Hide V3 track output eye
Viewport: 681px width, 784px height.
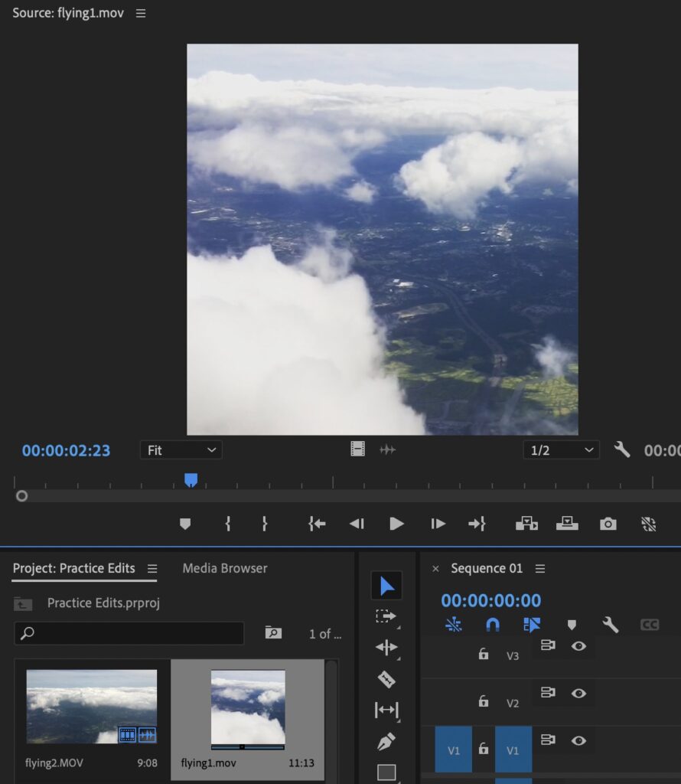click(578, 646)
